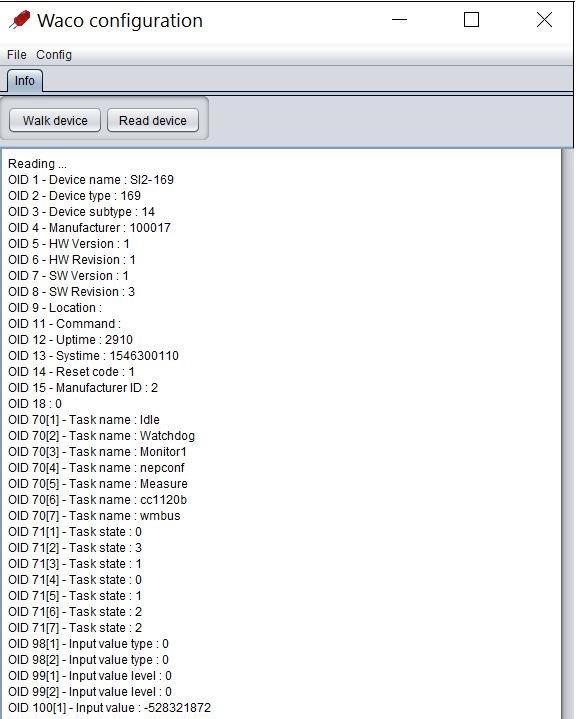The height and width of the screenshot is (719, 577).
Task: Maximize the Waco configuration window
Action: (x=472, y=20)
